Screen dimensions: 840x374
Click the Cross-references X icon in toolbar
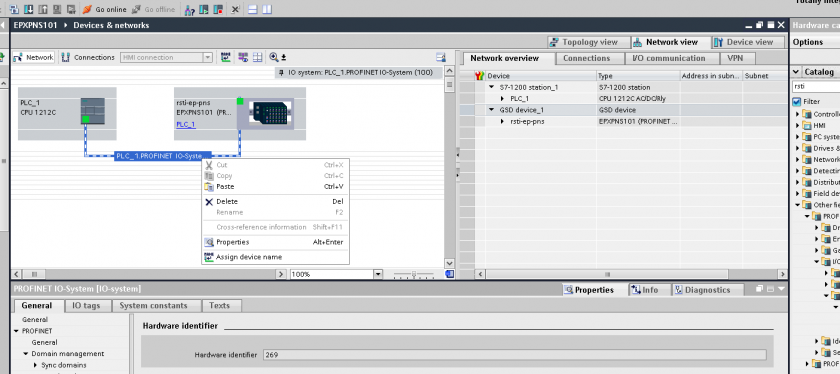click(x=235, y=10)
